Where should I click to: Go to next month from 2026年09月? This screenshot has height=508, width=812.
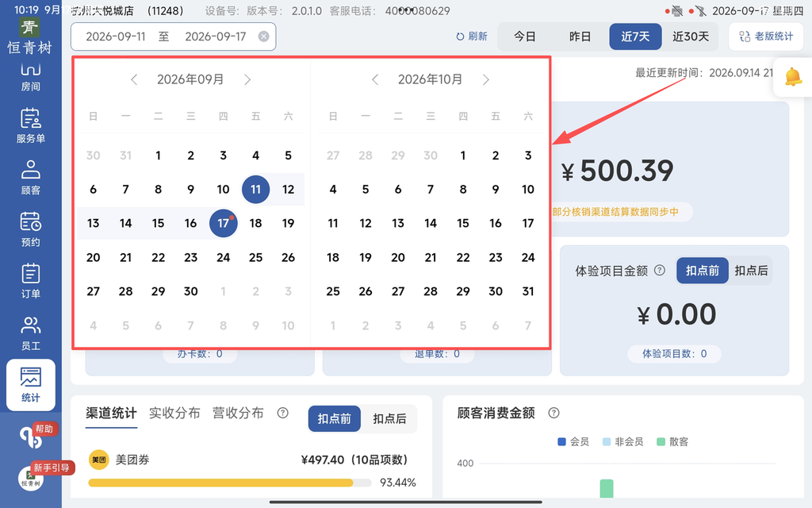pyautogui.click(x=247, y=79)
